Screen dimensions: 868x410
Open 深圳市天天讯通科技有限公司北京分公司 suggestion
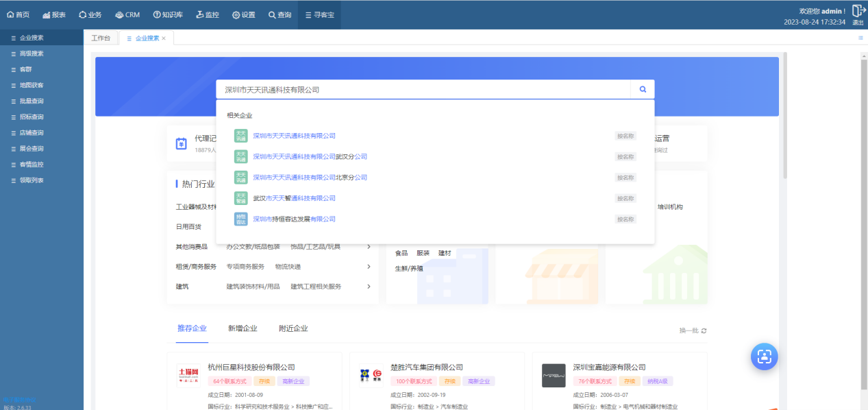[x=310, y=178]
